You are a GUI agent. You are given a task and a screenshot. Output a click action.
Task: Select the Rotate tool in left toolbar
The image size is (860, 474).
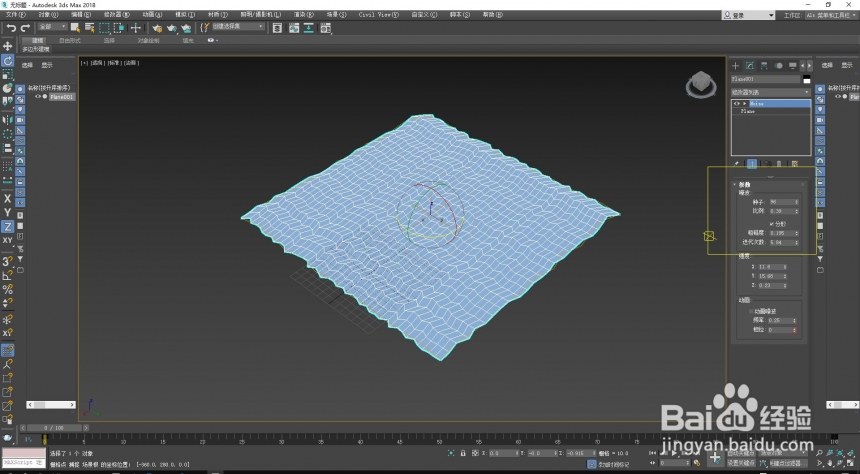[x=8, y=60]
